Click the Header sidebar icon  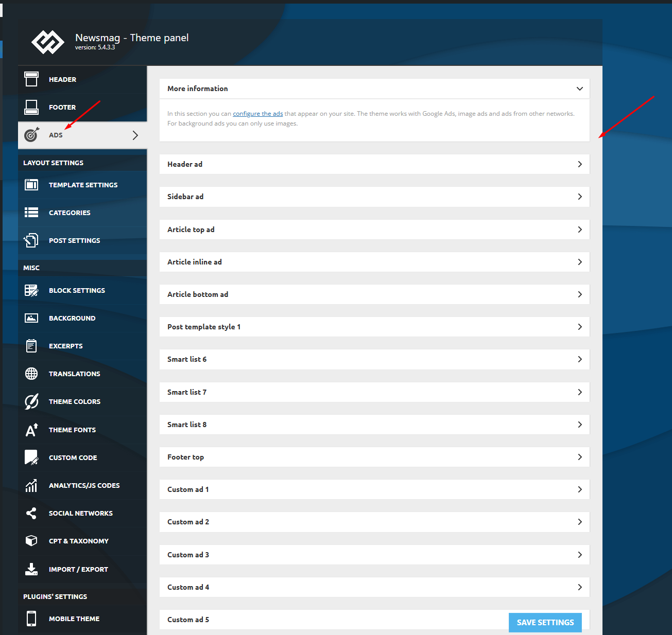(31, 79)
